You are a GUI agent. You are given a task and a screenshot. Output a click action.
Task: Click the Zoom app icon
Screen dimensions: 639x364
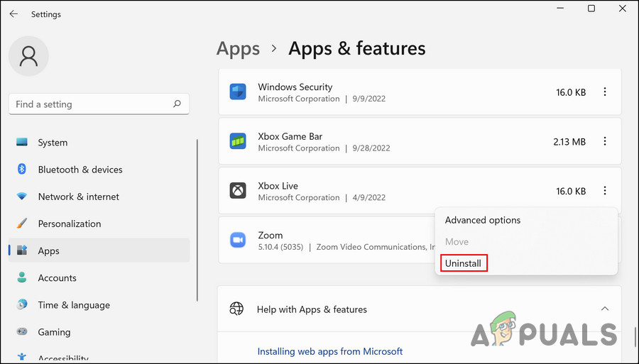(238, 240)
